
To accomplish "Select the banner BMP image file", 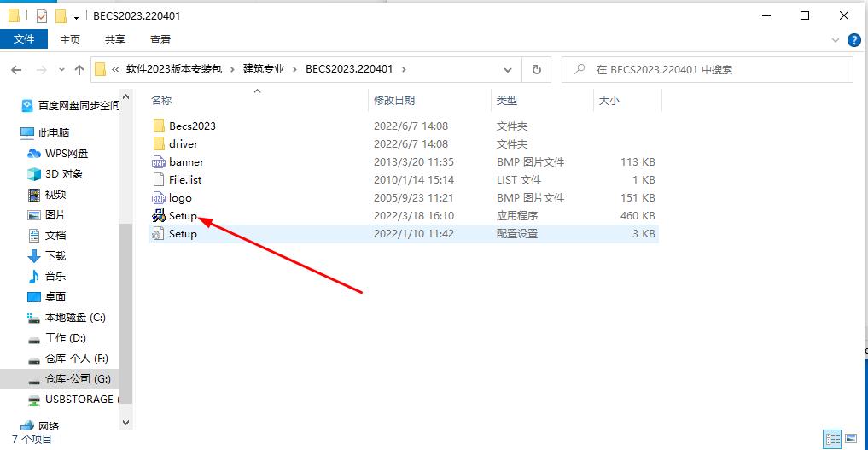I will pyautogui.click(x=186, y=161).
